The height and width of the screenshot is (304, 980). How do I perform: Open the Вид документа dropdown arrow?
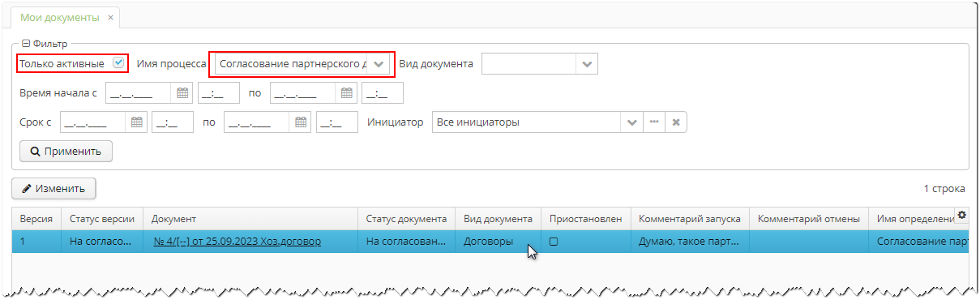click(588, 64)
